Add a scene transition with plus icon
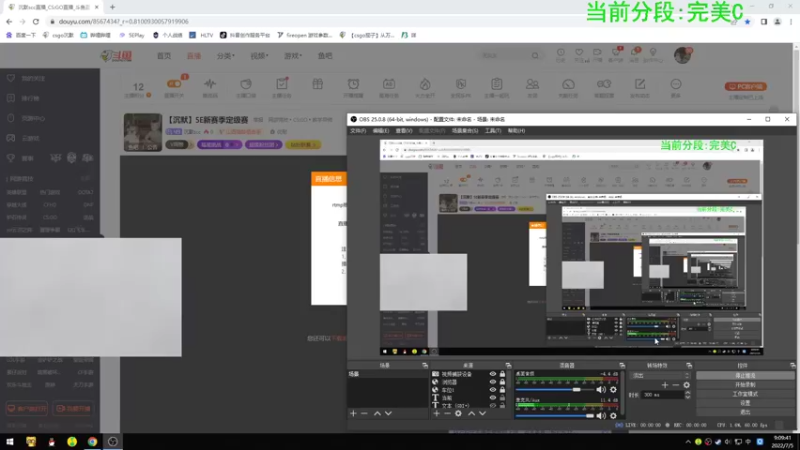Image resolution: width=800 pixels, height=450 pixels. 664,385
